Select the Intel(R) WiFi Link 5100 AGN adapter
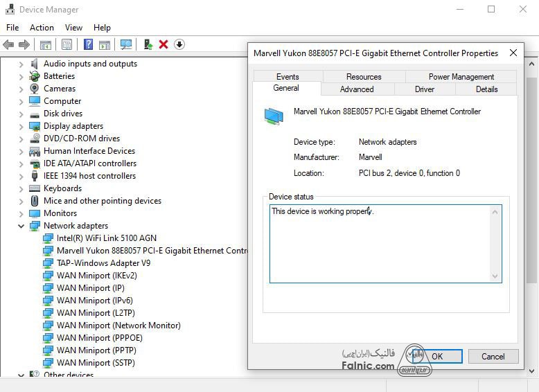This screenshot has width=539, height=392. click(x=106, y=238)
